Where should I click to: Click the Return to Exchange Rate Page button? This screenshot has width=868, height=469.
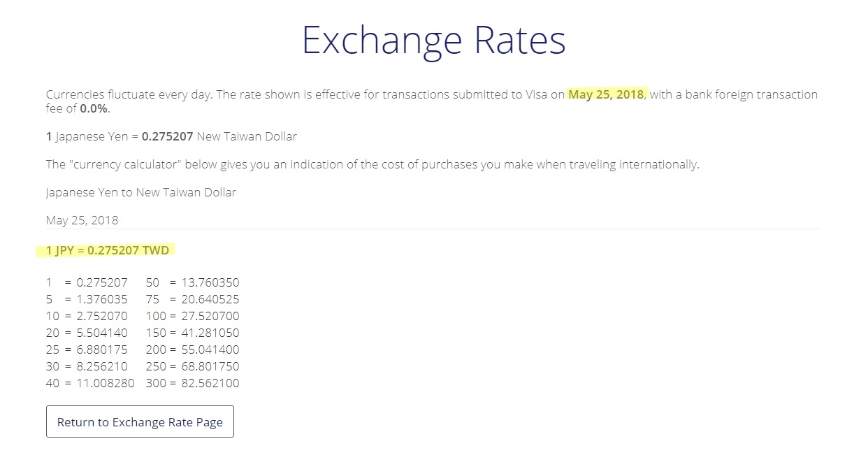coord(140,421)
